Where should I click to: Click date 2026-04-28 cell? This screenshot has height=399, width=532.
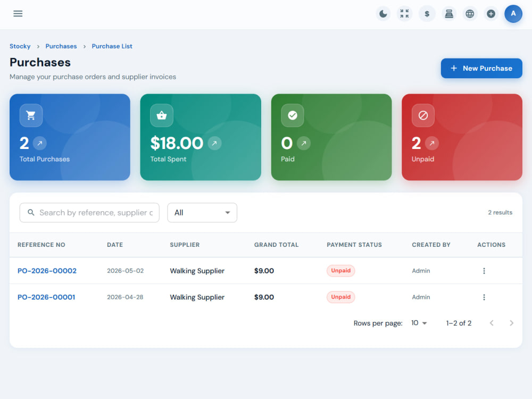coord(125,297)
